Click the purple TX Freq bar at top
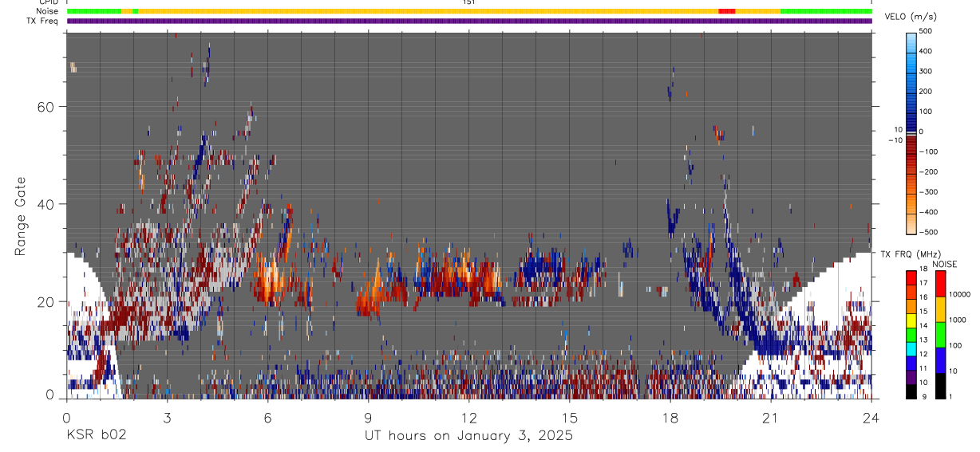Image resolution: width=980 pixels, height=452 pixels. [469, 21]
